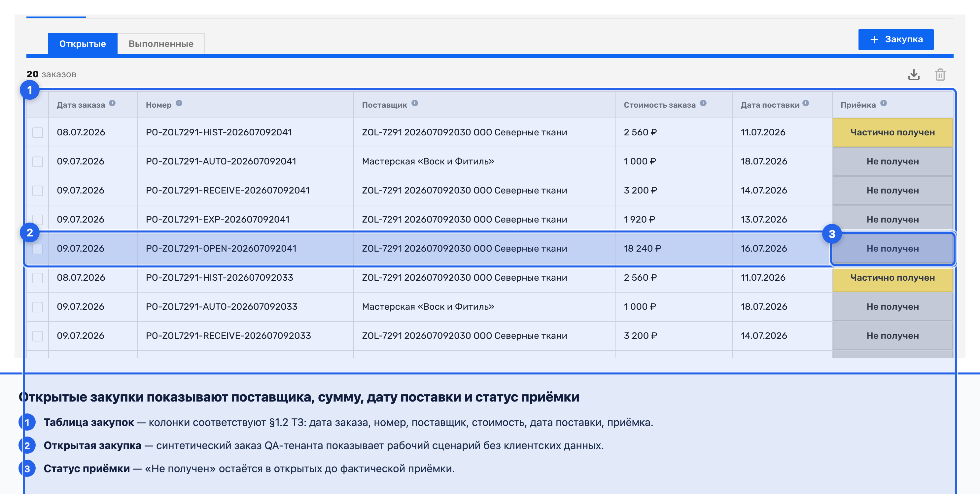
Task: Click info icon next to Номер header
Action: 179,103
